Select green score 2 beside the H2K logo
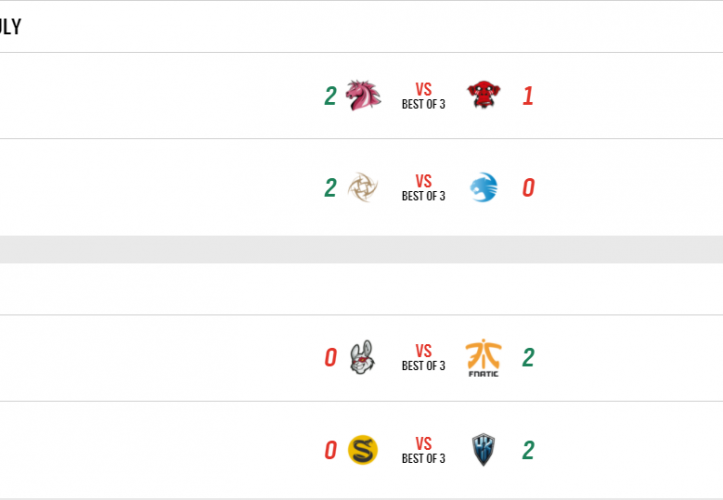 click(x=528, y=451)
